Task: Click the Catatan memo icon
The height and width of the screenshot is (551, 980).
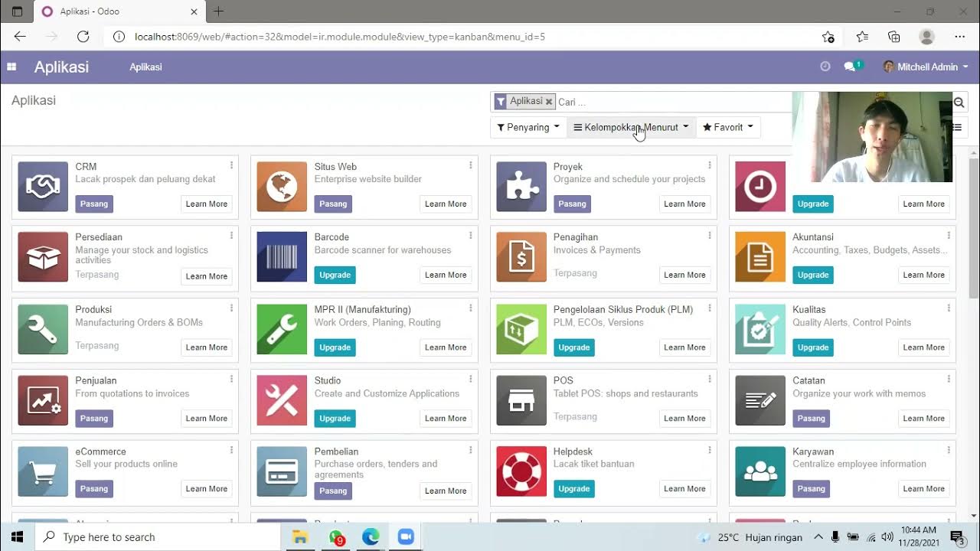Action: click(x=760, y=400)
